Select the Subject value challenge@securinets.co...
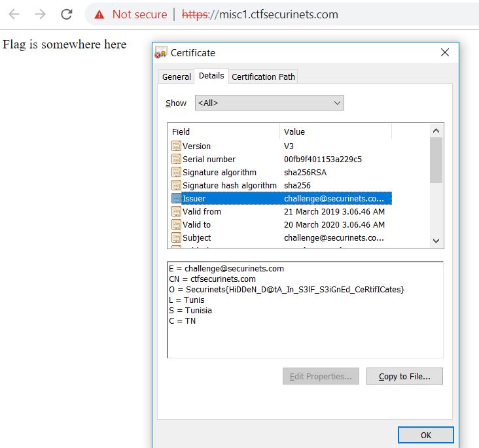The height and width of the screenshot is (448, 479). (x=334, y=237)
